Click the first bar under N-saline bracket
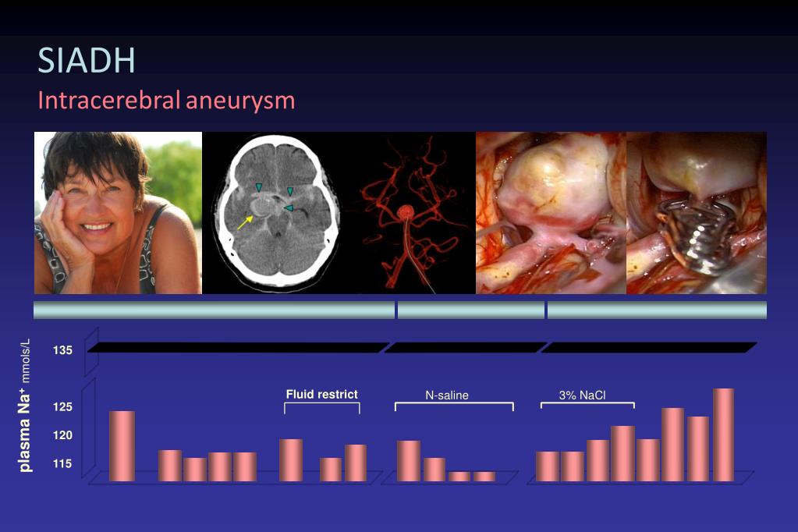Screen dimensions: 798x532 pyautogui.click(x=409, y=461)
